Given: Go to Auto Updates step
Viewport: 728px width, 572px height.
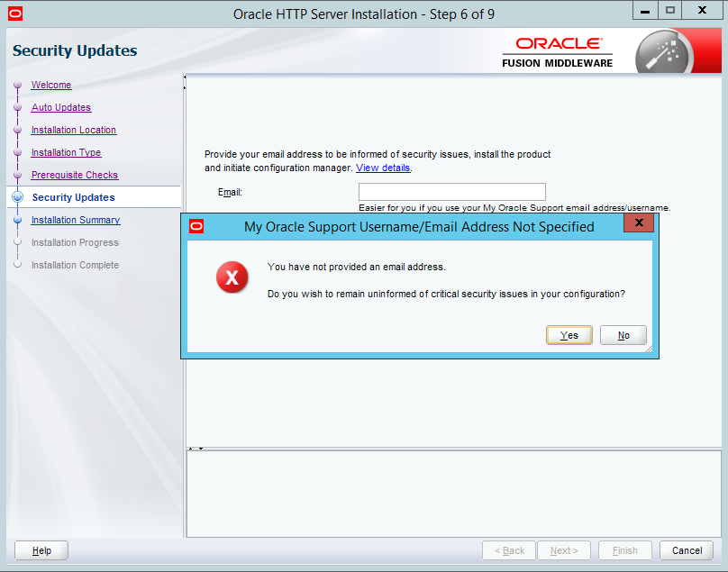Looking at the screenshot, I should [x=61, y=107].
